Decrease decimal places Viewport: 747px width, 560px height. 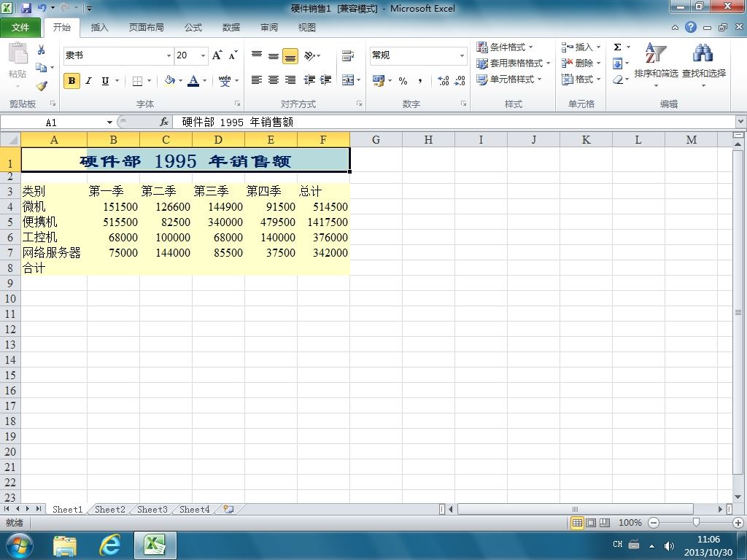[460, 80]
